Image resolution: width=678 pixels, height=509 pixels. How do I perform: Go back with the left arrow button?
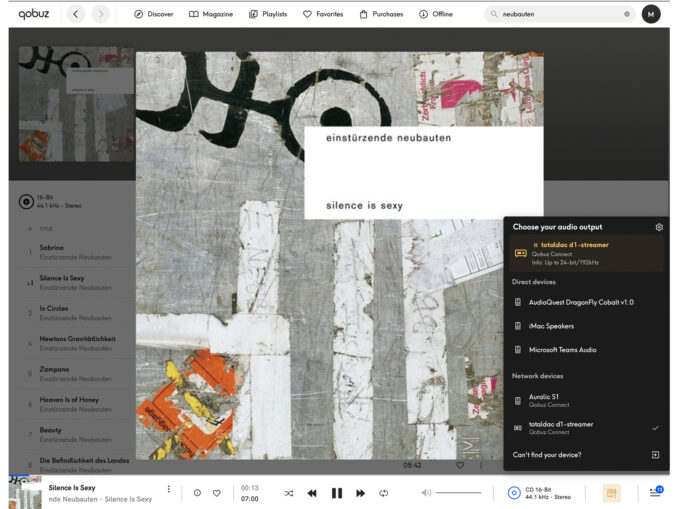pyautogui.click(x=76, y=14)
